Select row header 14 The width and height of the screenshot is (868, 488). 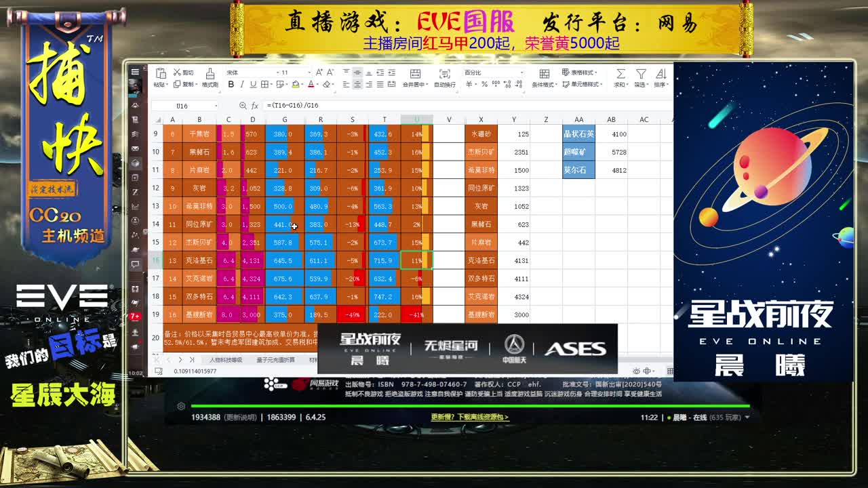[x=155, y=224]
